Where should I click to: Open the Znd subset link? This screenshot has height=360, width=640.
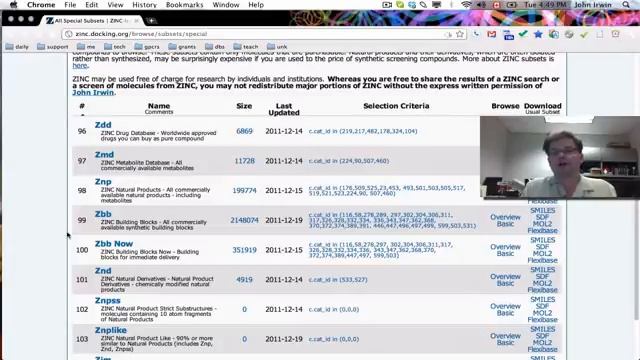point(103,271)
